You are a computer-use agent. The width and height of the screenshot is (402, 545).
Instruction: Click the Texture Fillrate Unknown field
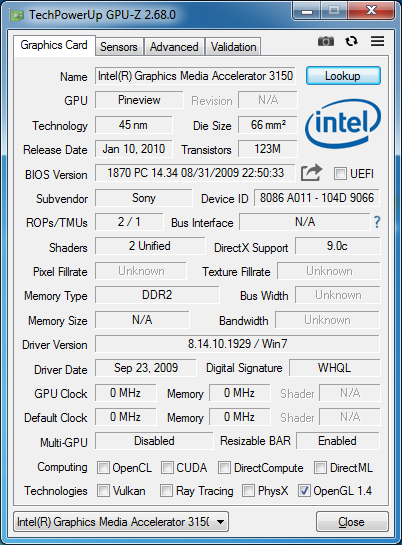(329, 271)
